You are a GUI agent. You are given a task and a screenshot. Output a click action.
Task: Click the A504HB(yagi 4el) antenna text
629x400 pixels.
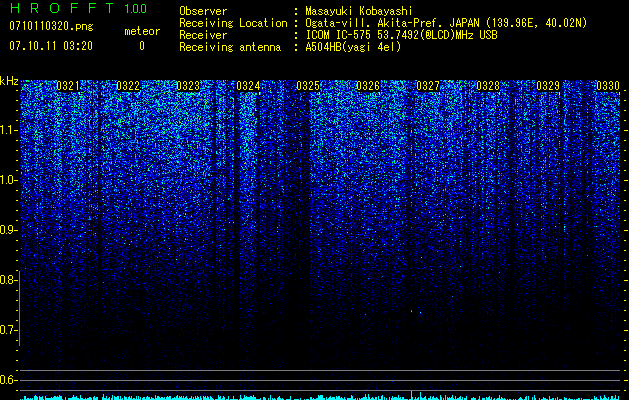click(x=353, y=47)
